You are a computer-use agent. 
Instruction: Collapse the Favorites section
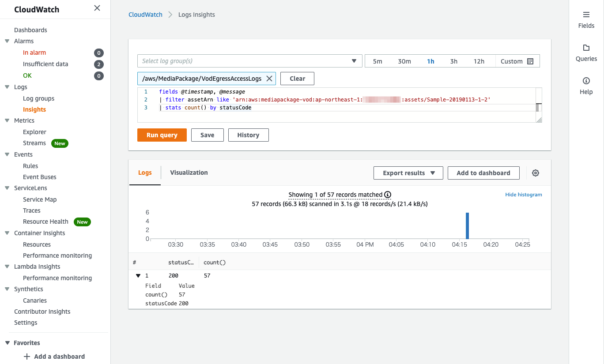click(x=7, y=343)
